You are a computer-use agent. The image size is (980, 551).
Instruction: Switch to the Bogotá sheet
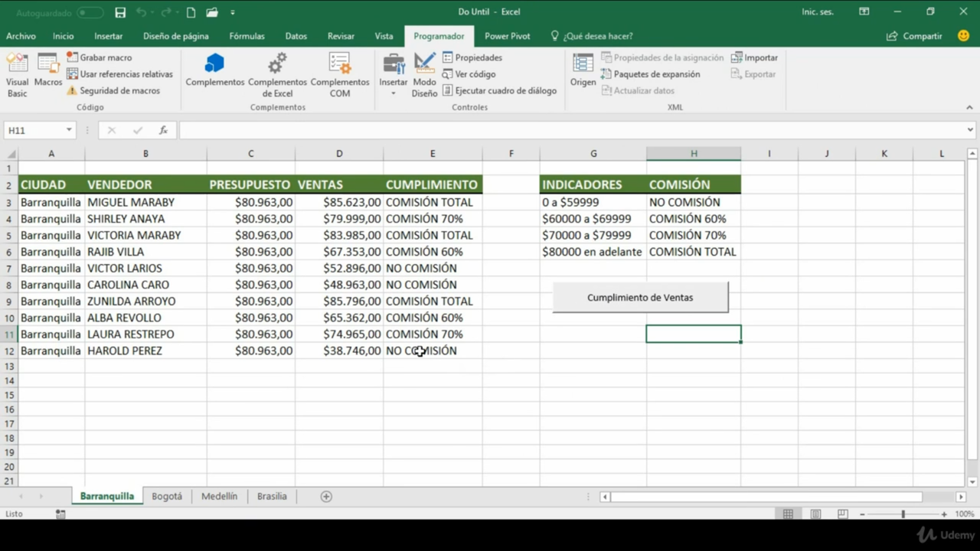point(167,496)
